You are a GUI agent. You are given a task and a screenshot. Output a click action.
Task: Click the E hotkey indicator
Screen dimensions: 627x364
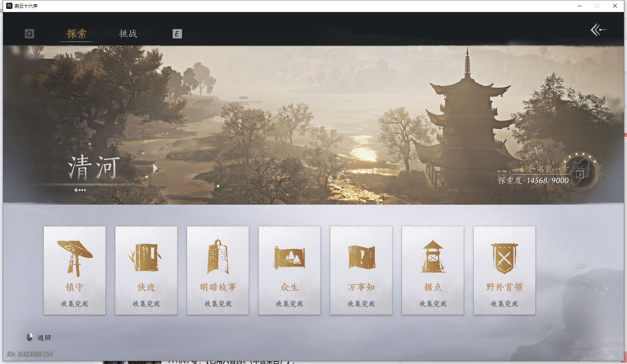pyautogui.click(x=177, y=34)
